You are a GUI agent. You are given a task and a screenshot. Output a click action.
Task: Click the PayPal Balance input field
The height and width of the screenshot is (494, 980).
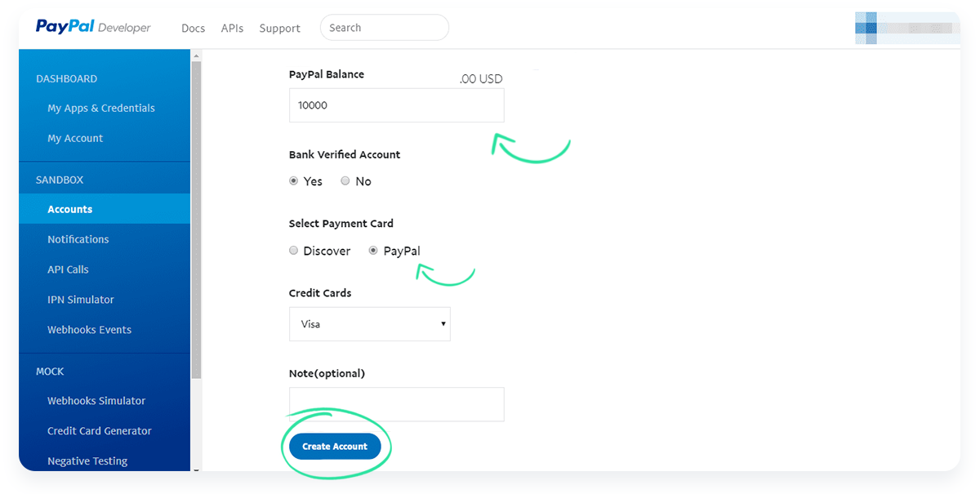(x=396, y=105)
